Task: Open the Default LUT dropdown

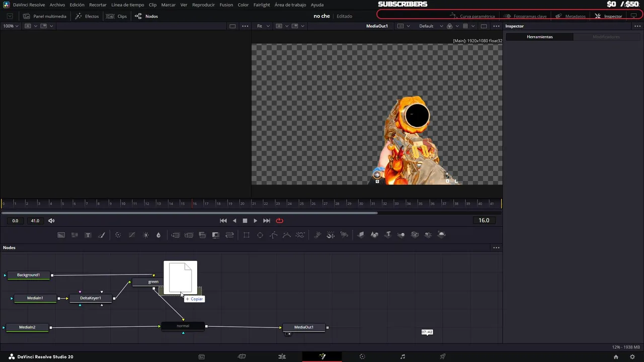Action: [x=431, y=26]
